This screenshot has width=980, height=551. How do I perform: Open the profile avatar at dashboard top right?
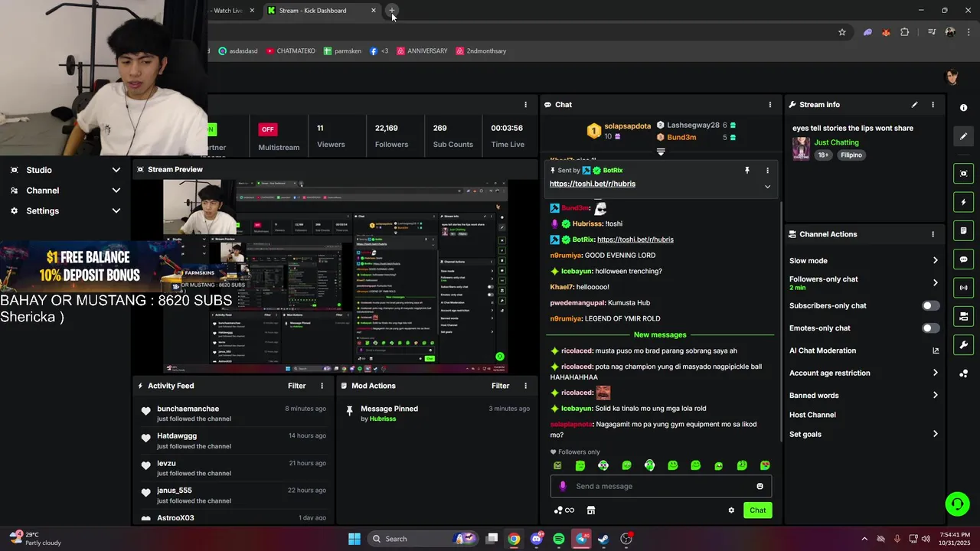tap(952, 77)
